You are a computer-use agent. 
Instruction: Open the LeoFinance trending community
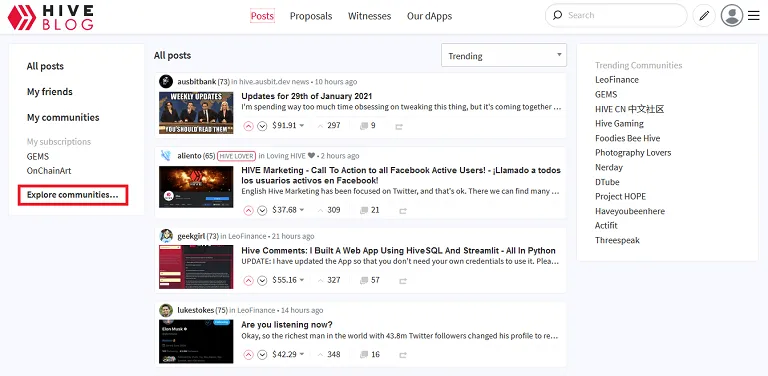point(617,79)
